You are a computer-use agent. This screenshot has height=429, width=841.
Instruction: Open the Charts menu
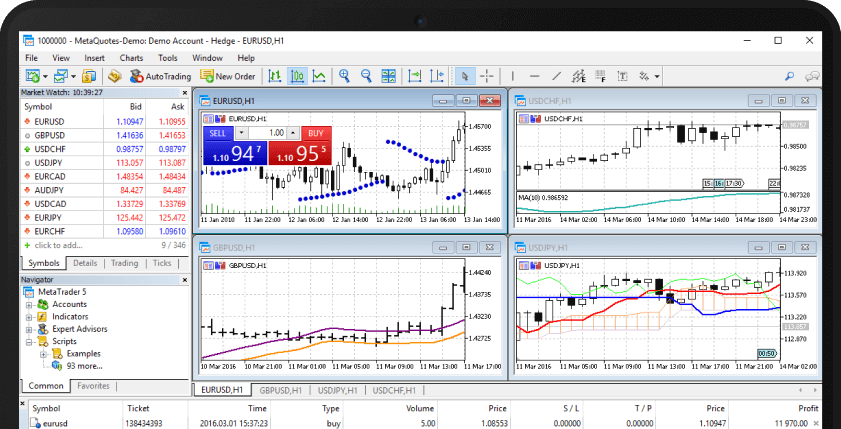click(x=129, y=58)
